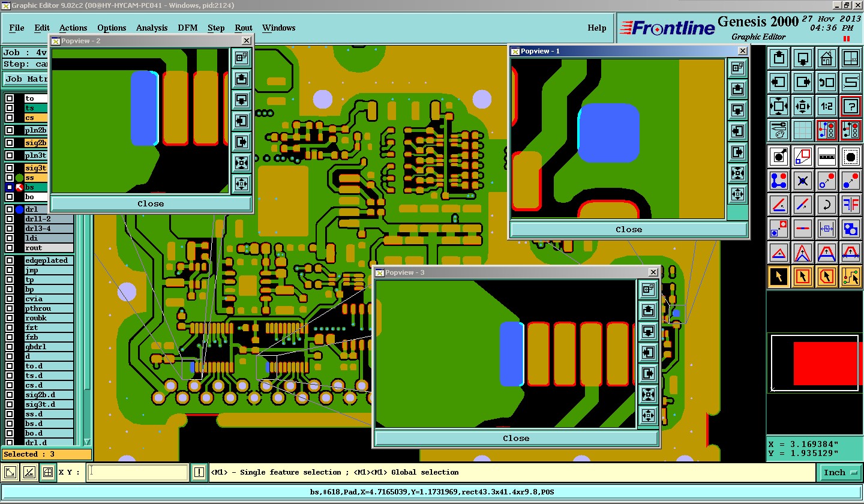
Task: Open the File menu
Action: pyautogui.click(x=17, y=28)
